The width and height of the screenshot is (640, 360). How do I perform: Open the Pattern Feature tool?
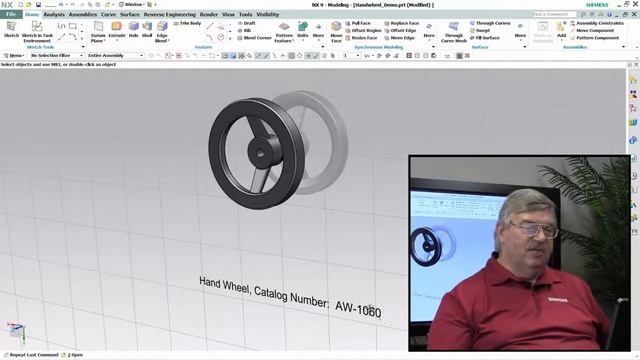point(284,32)
